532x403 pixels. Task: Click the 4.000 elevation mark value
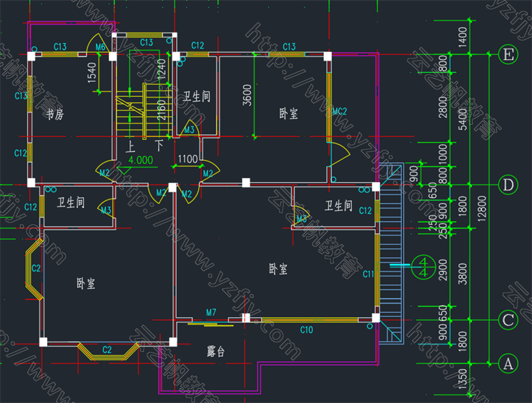pos(141,160)
